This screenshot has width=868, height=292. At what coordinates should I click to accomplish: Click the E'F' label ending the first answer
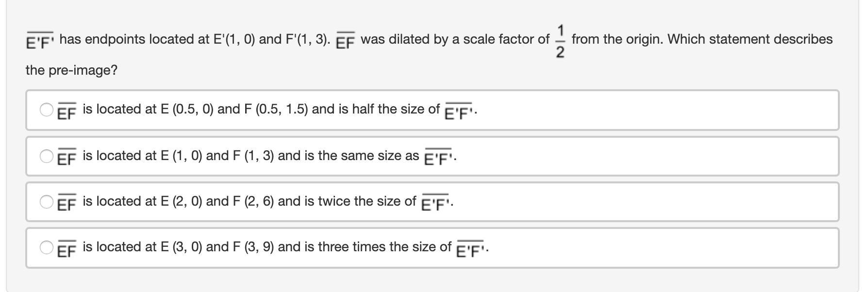pos(459,113)
